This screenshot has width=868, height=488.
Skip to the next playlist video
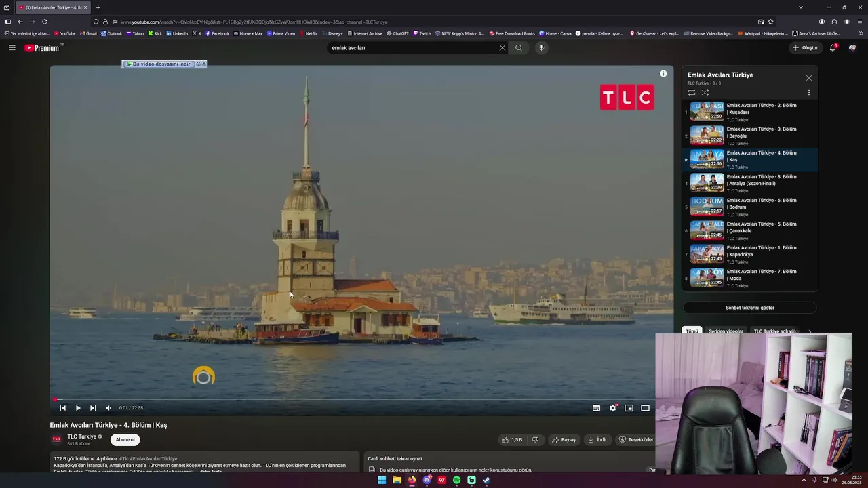pos(93,408)
